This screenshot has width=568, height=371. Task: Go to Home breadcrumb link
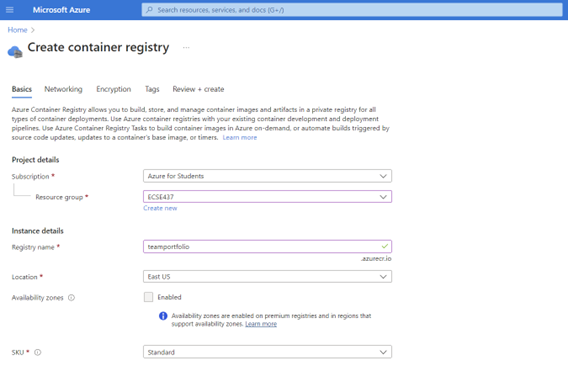[x=17, y=30]
